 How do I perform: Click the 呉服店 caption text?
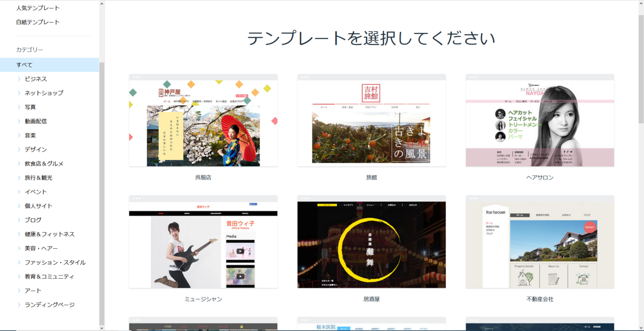click(203, 177)
